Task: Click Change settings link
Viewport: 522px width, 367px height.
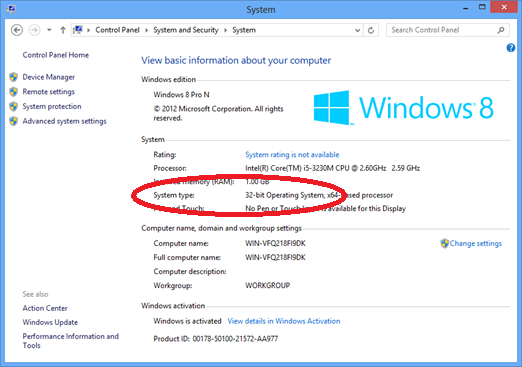Action: point(476,243)
